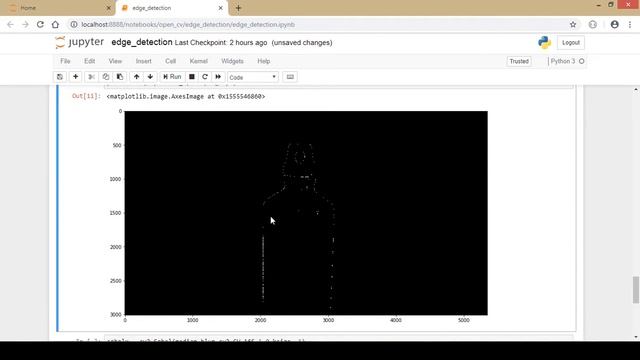640x360 pixels.
Task: Move selected cell up arrow
Action: (x=136, y=77)
